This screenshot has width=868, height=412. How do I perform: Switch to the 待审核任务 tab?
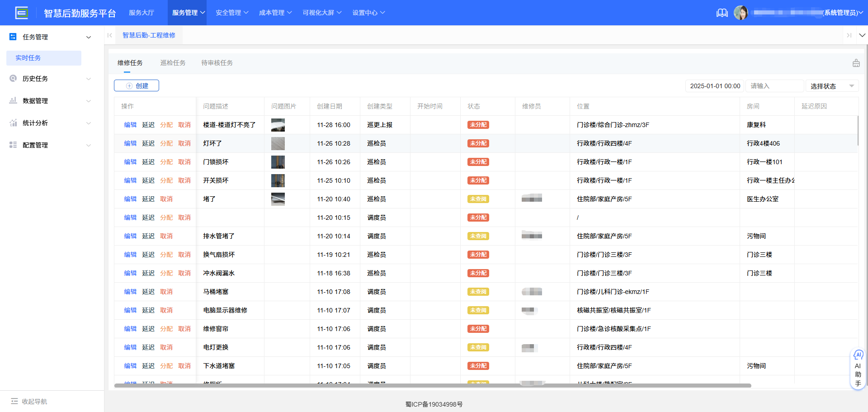217,62
